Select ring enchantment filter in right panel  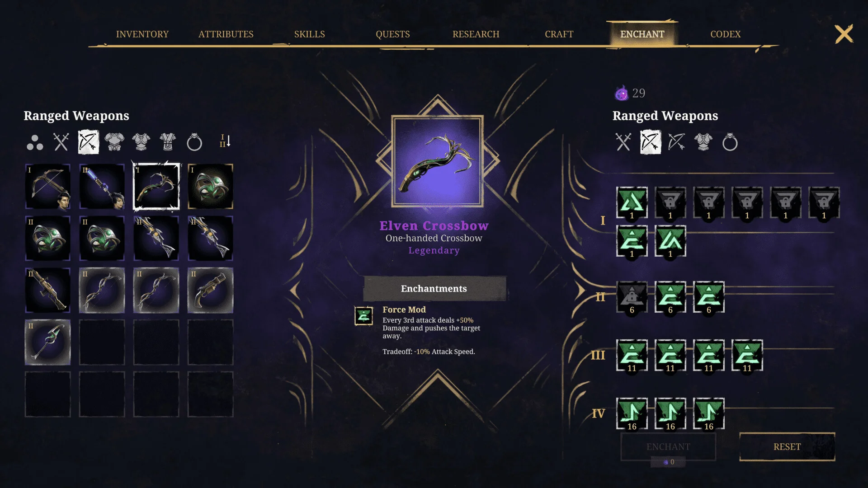coord(730,142)
